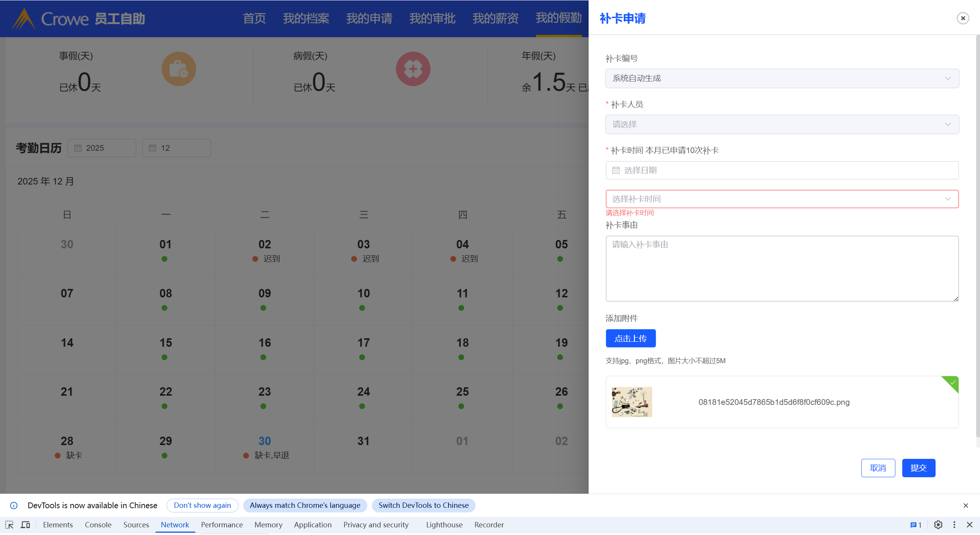This screenshot has height=535, width=980.
Task: Click the sick leave medical cross icon
Action: 413,69
